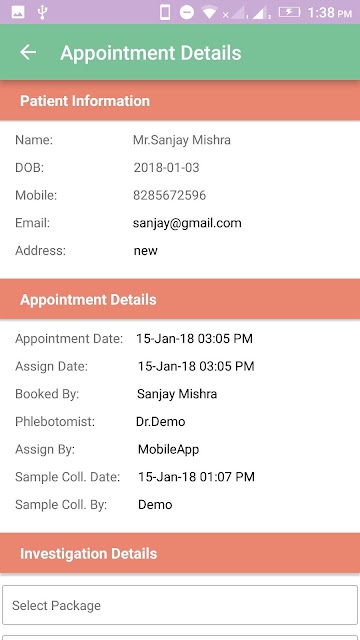This screenshot has height=640, width=360.
Task: Tap the battery charging icon
Action: click(289, 12)
